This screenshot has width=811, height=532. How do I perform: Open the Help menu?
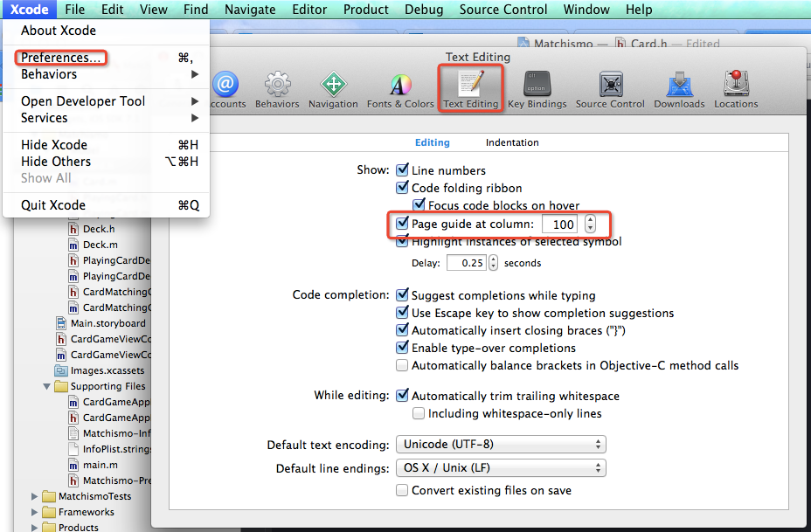click(639, 10)
